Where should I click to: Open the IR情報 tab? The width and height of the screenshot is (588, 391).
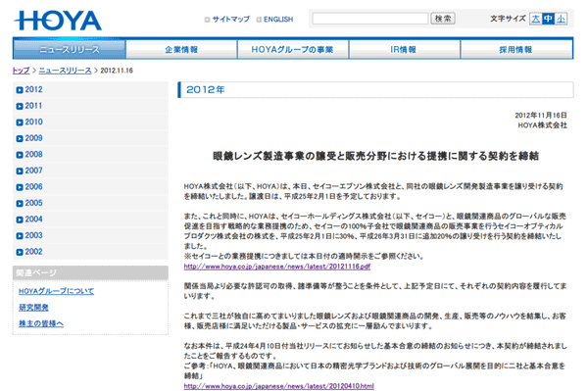[404, 49]
